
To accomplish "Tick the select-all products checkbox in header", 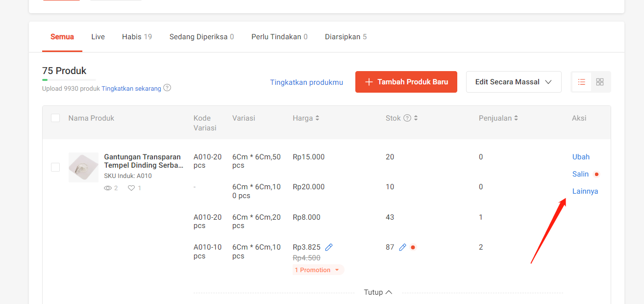I will 55,118.
